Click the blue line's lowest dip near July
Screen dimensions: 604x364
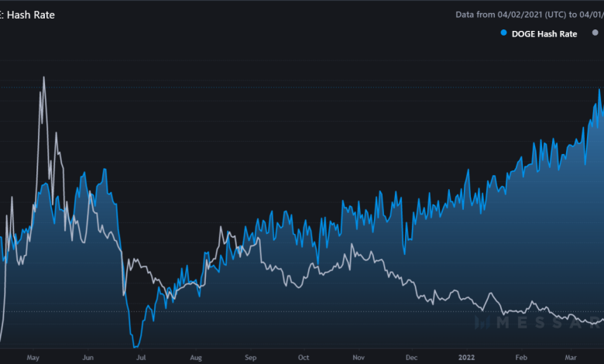pos(136,346)
